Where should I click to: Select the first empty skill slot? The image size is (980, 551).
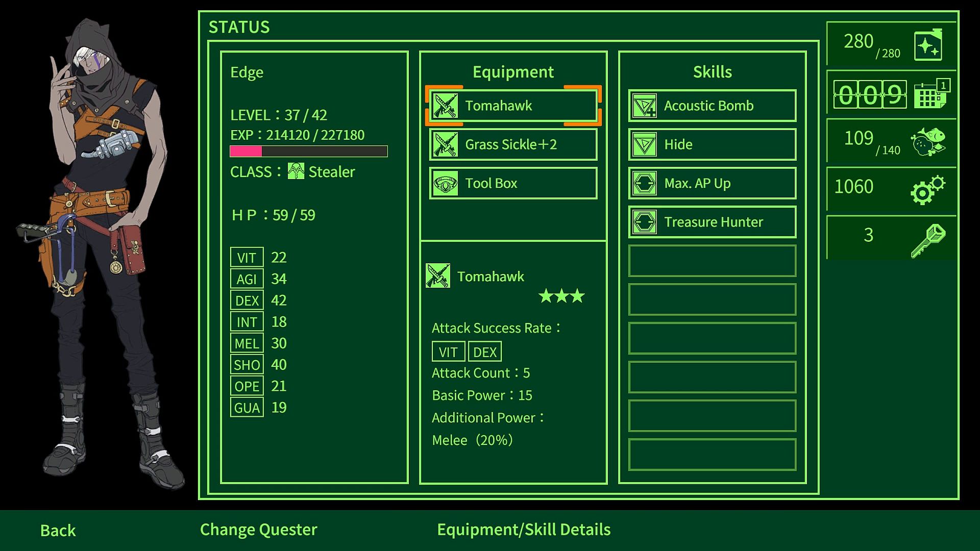(712, 261)
